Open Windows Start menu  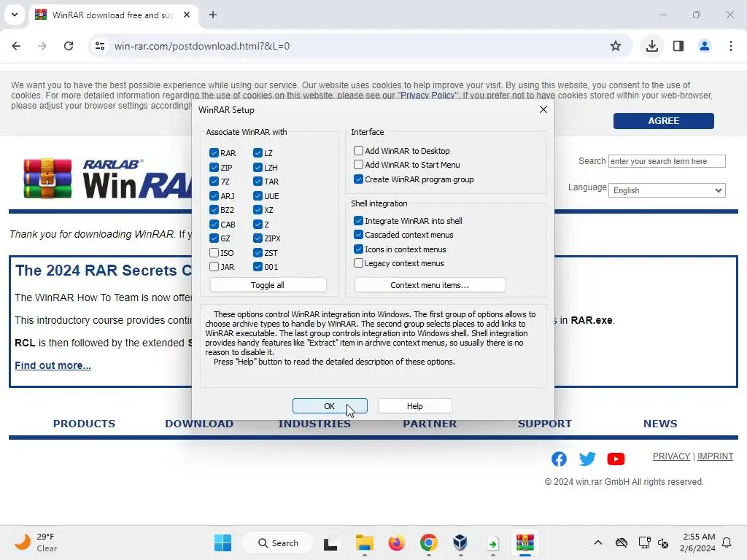coord(222,542)
